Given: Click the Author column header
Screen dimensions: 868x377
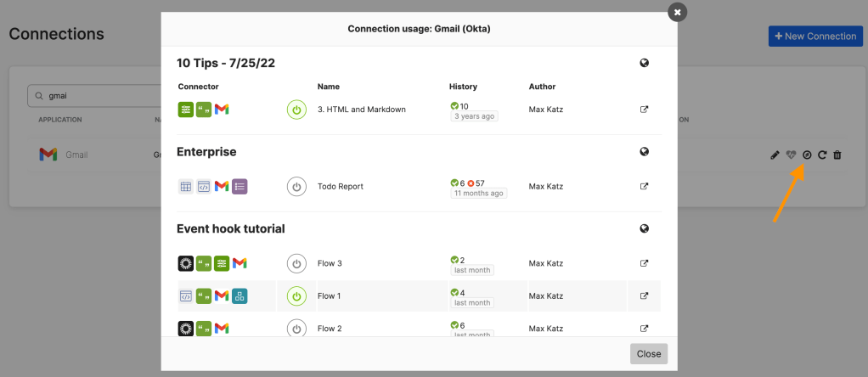Looking at the screenshot, I should coord(543,87).
